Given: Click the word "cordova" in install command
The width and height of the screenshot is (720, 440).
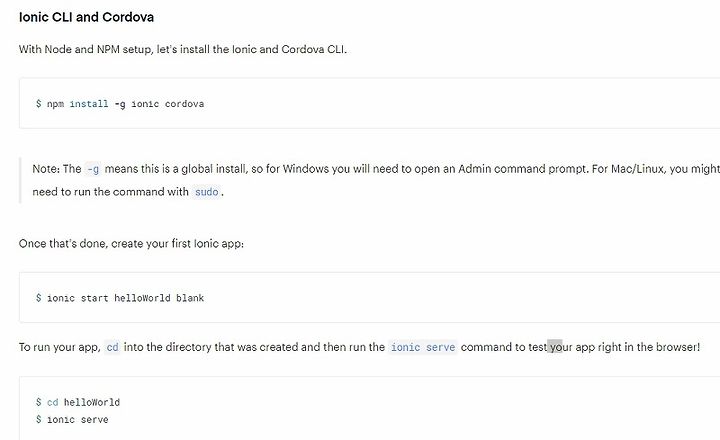Looking at the screenshot, I should [184, 104].
